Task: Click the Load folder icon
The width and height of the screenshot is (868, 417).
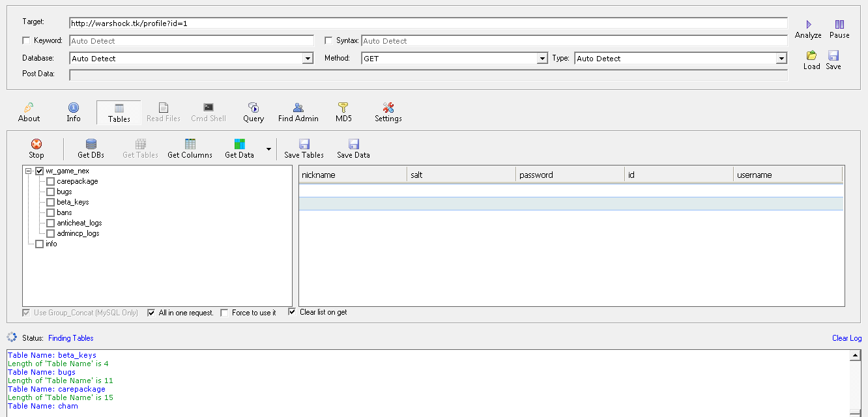Action: [811, 55]
